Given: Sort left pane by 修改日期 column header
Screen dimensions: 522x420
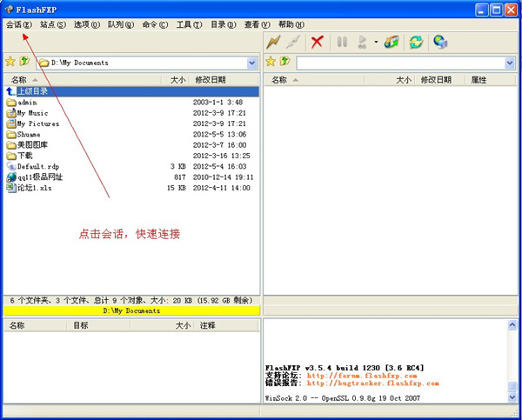Looking at the screenshot, I should click(210, 80).
